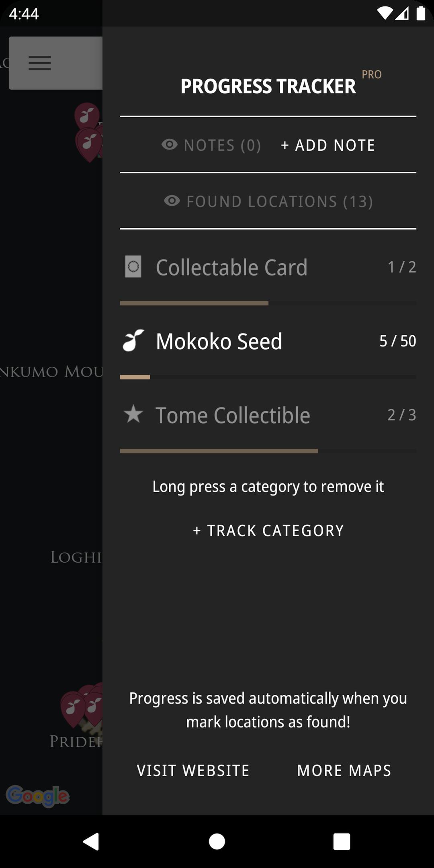Tap the Tome Collectible star icon
The height and width of the screenshot is (868, 434).
pyautogui.click(x=133, y=414)
